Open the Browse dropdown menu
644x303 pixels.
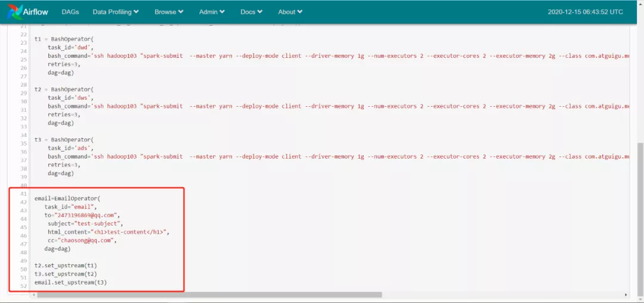(x=169, y=12)
